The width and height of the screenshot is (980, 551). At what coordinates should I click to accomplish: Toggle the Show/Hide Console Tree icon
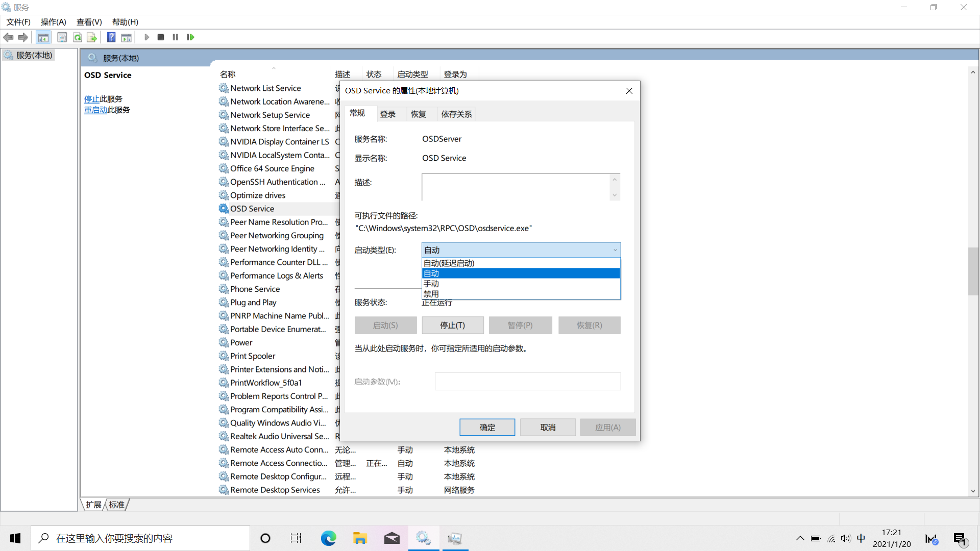pyautogui.click(x=43, y=37)
